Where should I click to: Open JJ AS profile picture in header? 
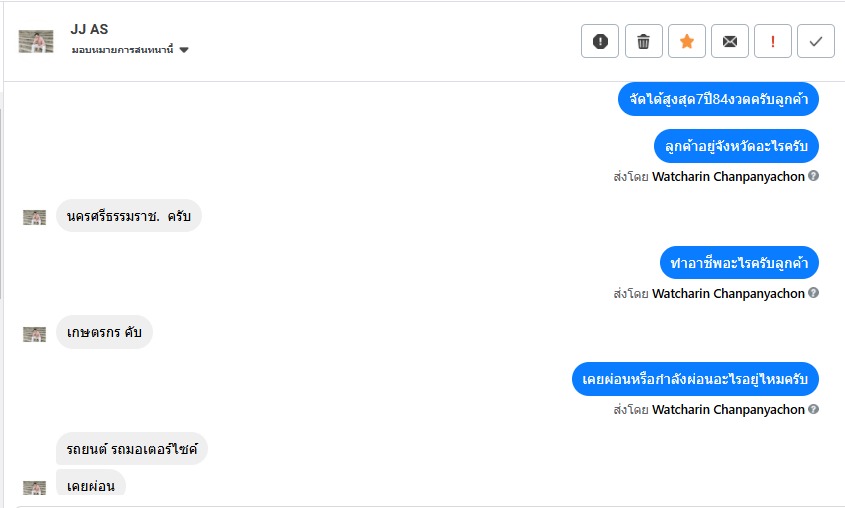coord(36,41)
